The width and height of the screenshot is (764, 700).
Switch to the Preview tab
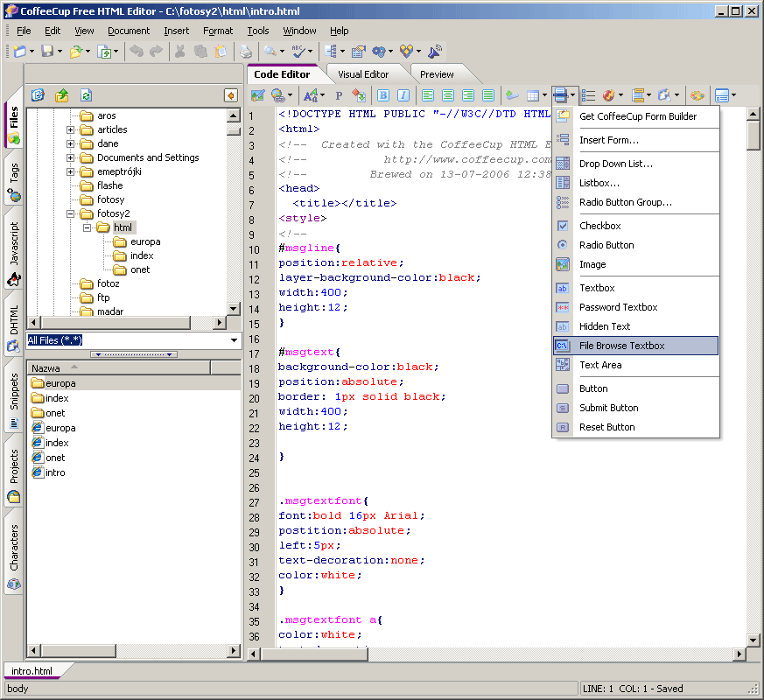pyautogui.click(x=437, y=74)
